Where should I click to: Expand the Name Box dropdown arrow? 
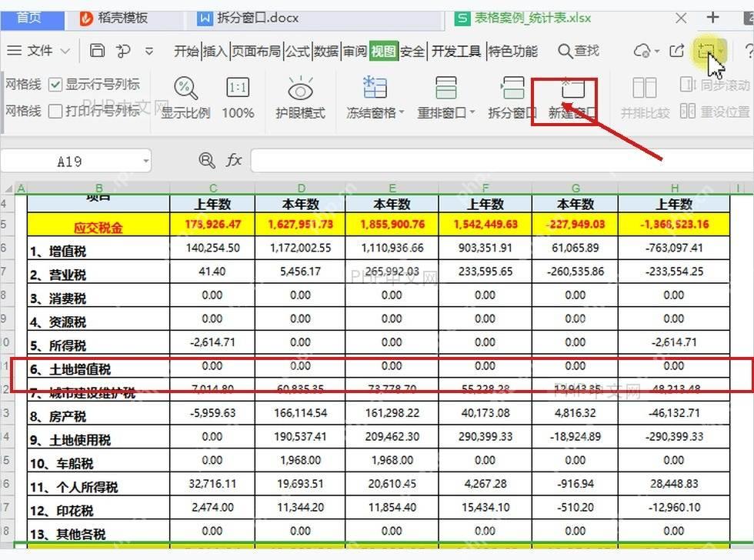click(x=145, y=161)
